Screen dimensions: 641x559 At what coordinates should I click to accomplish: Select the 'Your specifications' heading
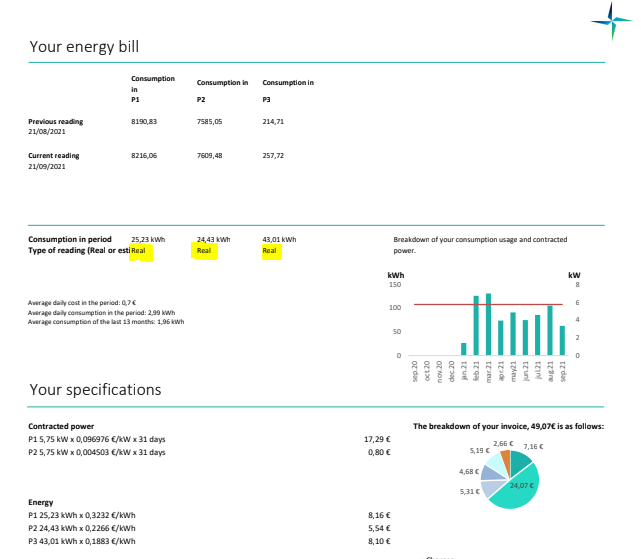coord(95,390)
